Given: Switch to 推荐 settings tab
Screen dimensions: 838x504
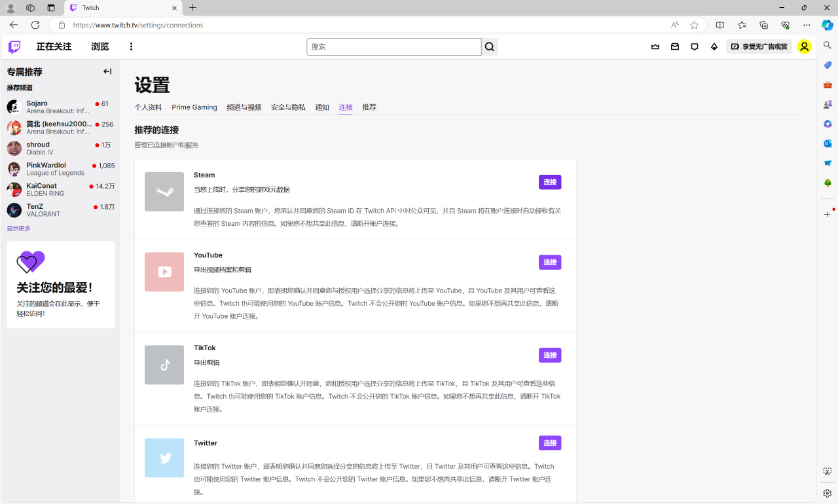Looking at the screenshot, I should [369, 107].
